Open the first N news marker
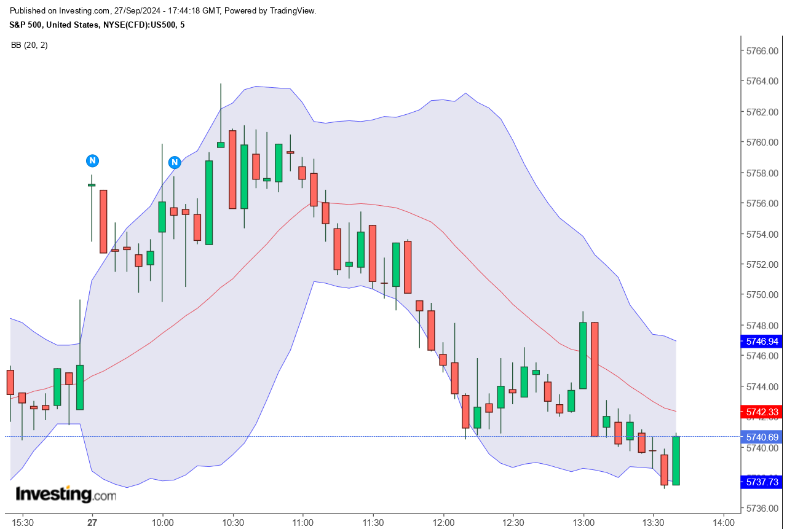The width and height of the screenshot is (787, 532). coord(92,160)
